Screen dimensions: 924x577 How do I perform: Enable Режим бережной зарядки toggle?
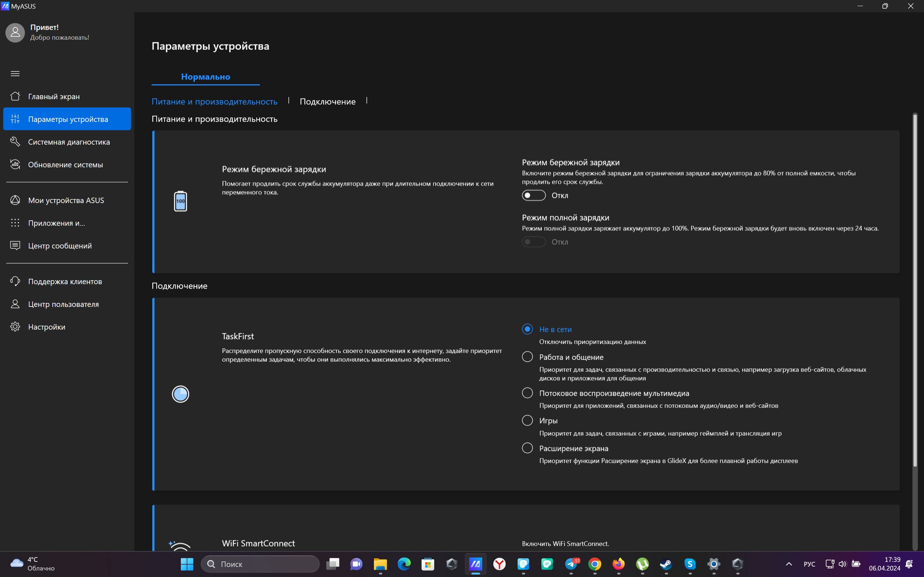pyautogui.click(x=534, y=195)
